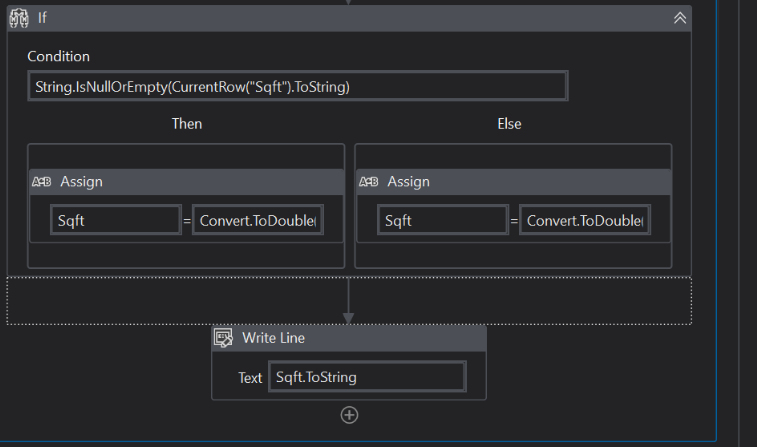Add activity with plus icon below Write Line
The image size is (757, 447).
pyautogui.click(x=349, y=415)
